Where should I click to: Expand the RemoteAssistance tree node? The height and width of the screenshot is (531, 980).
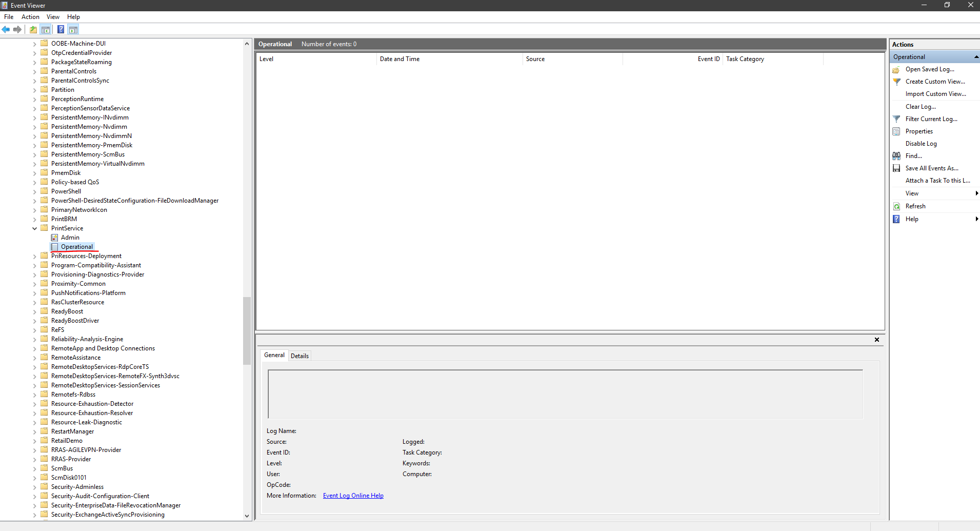(35, 358)
